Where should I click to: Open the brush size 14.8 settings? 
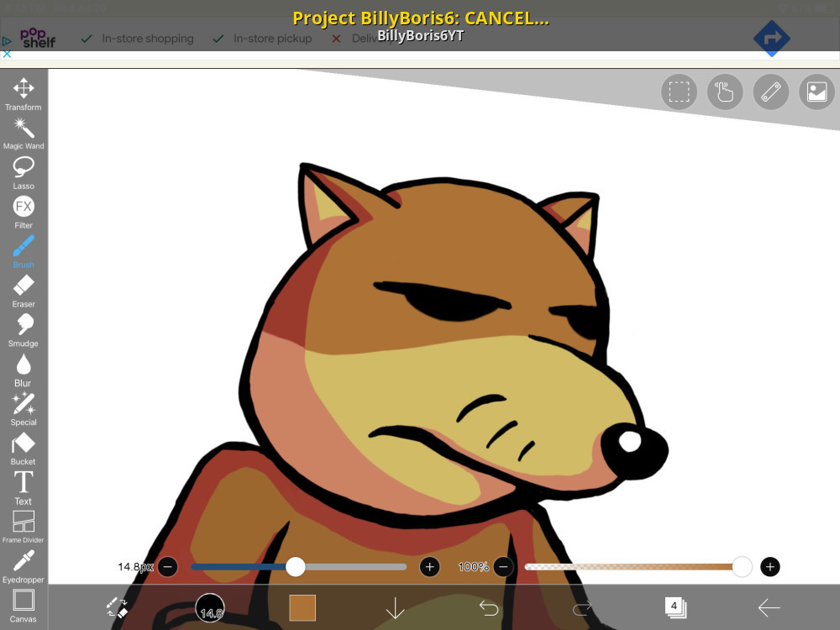(210, 607)
